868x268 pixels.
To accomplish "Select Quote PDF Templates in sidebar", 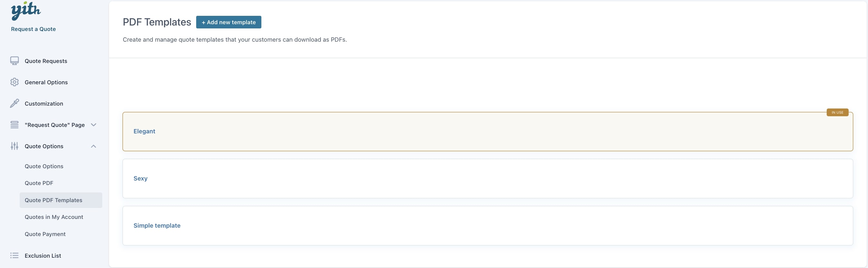I will [x=53, y=200].
